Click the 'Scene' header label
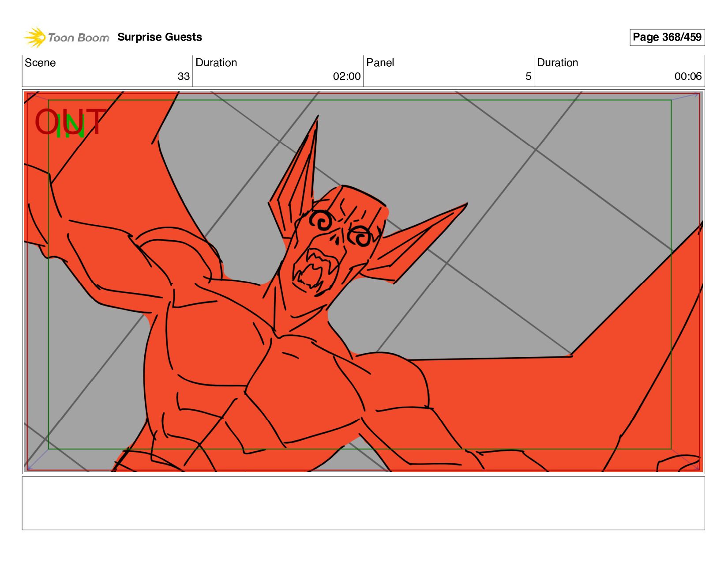The height and width of the screenshot is (563, 728). point(40,63)
